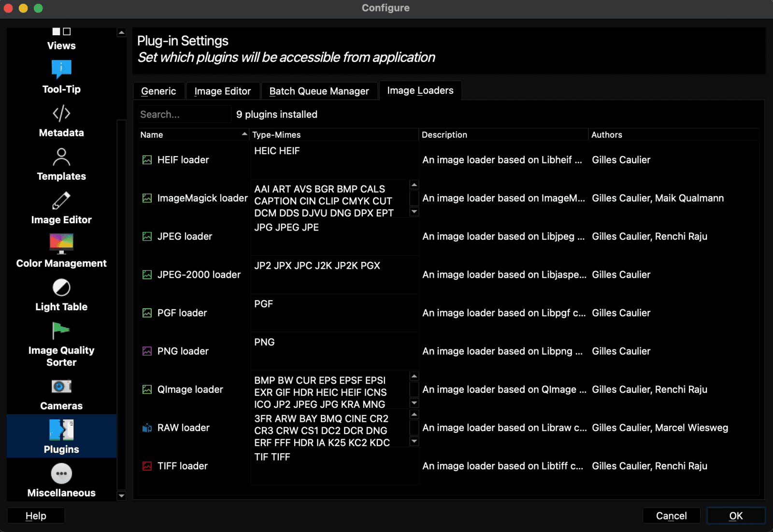Screen dimensions: 773x532
Task: Switch to the Generic tab
Action: click(x=158, y=90)
